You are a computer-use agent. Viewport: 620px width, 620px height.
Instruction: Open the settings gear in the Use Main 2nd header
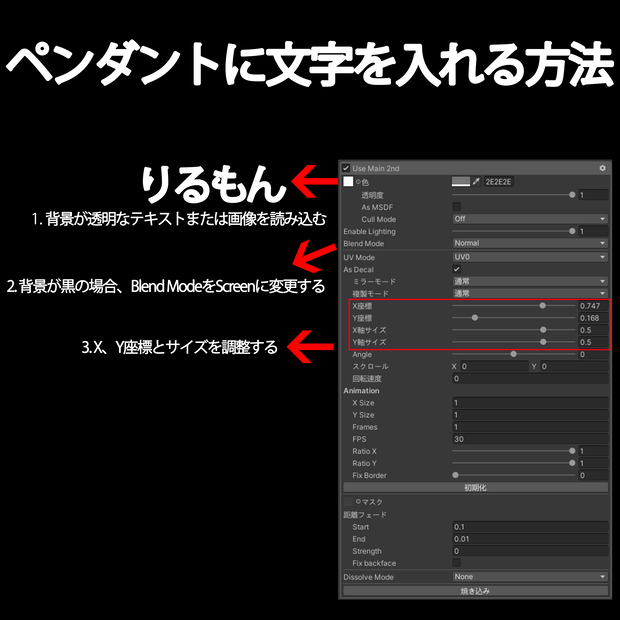pyautogui.click(x=602, y=168)
